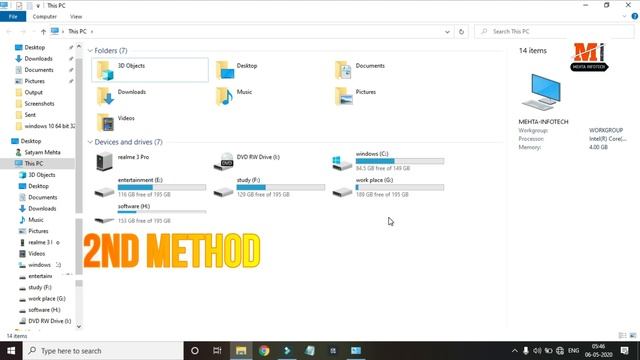Open the Downloads folder in Folders group
This screenshot has width=640, height=360.
(121, 96)
